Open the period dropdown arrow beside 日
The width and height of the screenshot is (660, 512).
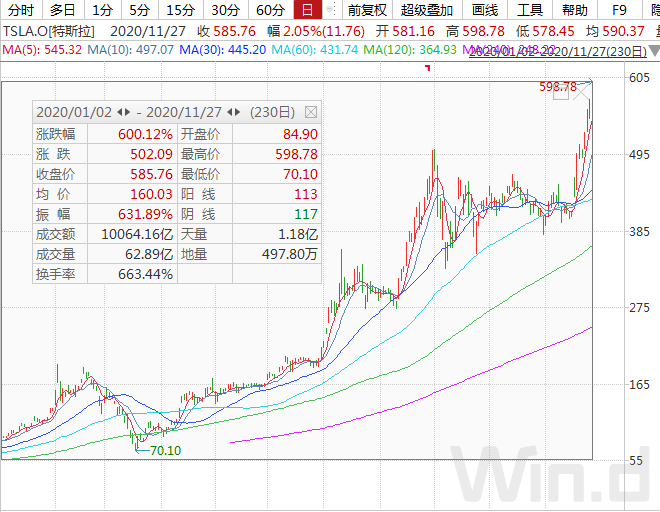331,9
